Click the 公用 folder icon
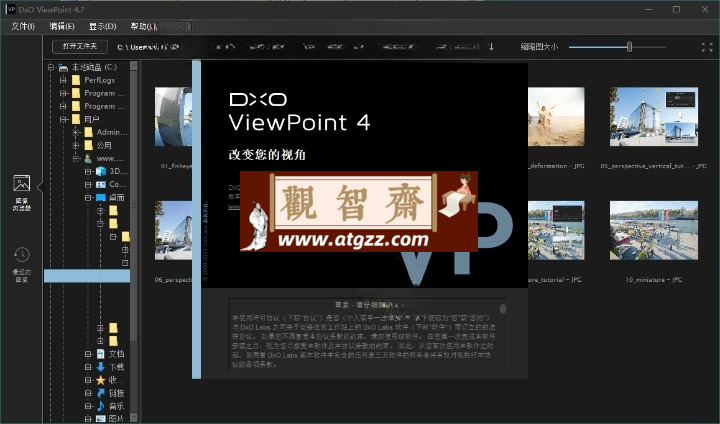This screenshot has height=424, width=720. pos(88,145)
